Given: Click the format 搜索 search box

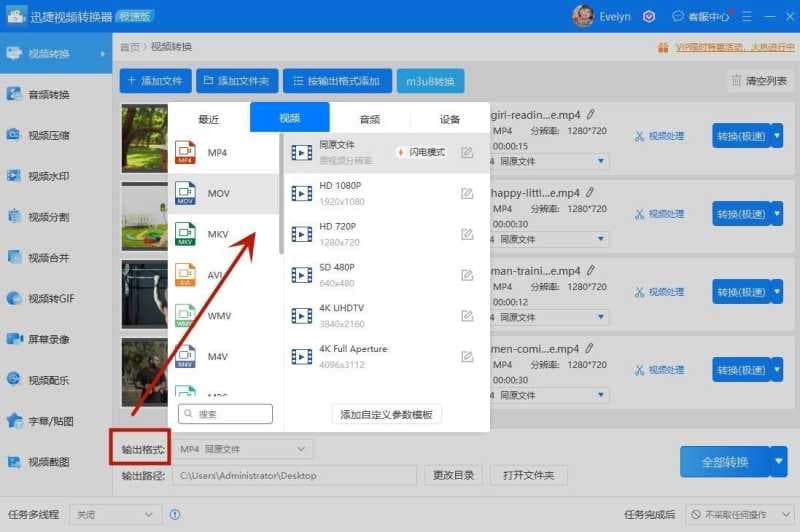Looking at the screenshot, I should [225, 414].
